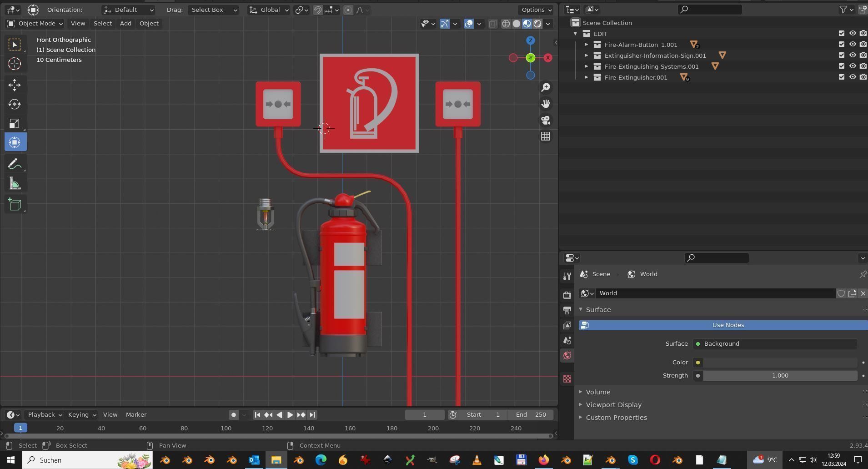The width and height of the screenshot is (868, 469).
Task: Open Global transform orientation dropdown
Action: [x=269, y=10]
